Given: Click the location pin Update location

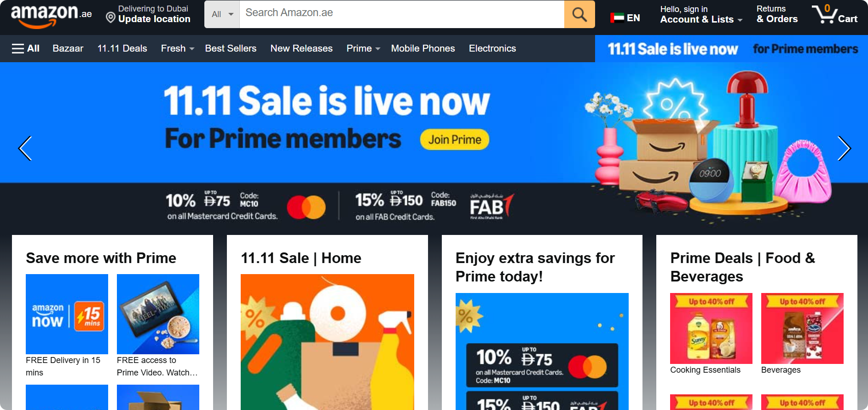Looking at the screenshot, I should (x=148, y=14).
